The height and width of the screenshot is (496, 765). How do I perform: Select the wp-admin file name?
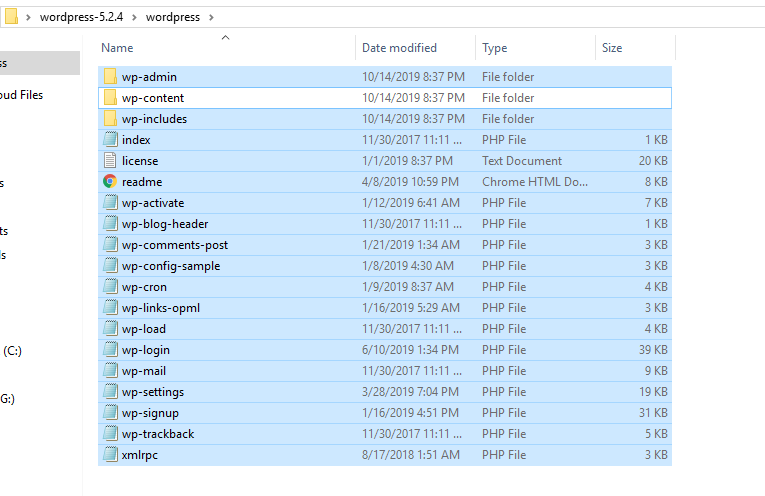pos(149,77)
